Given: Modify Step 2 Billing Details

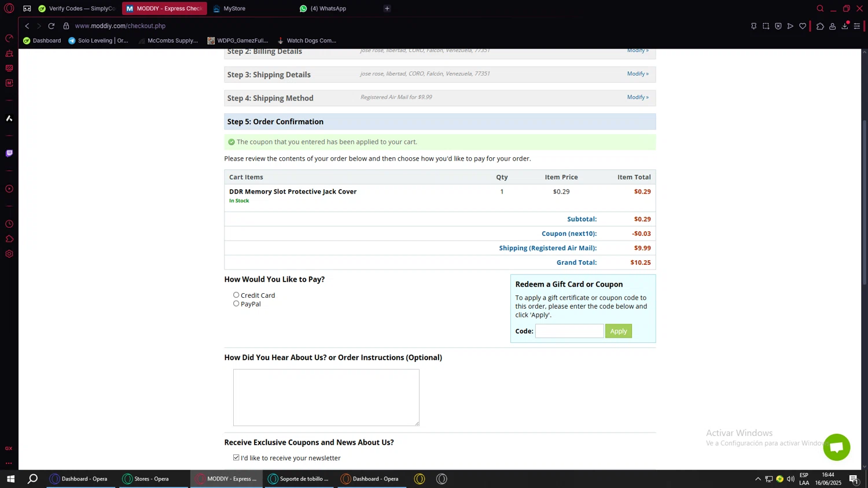Looking at the screenshot, I should tap(638, 50).
